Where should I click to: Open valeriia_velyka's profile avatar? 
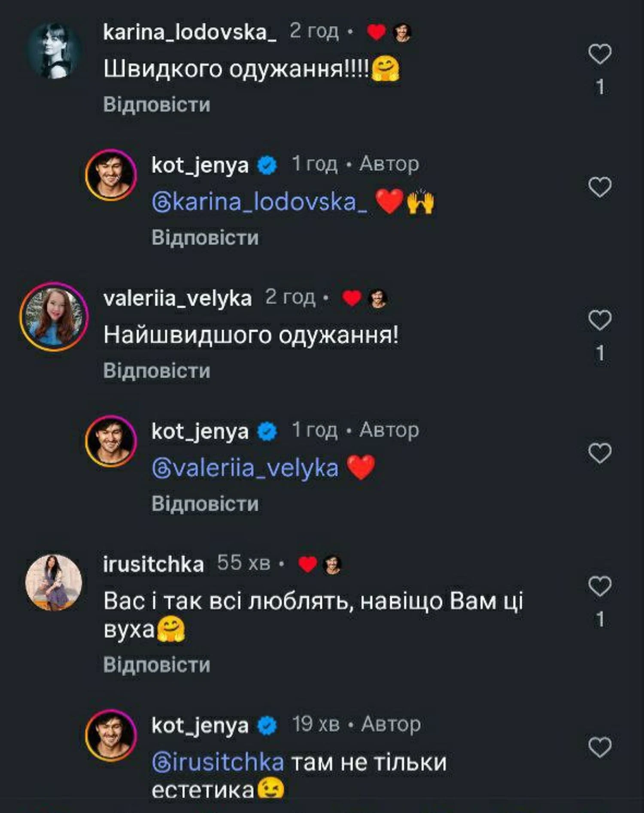(54, 317)
